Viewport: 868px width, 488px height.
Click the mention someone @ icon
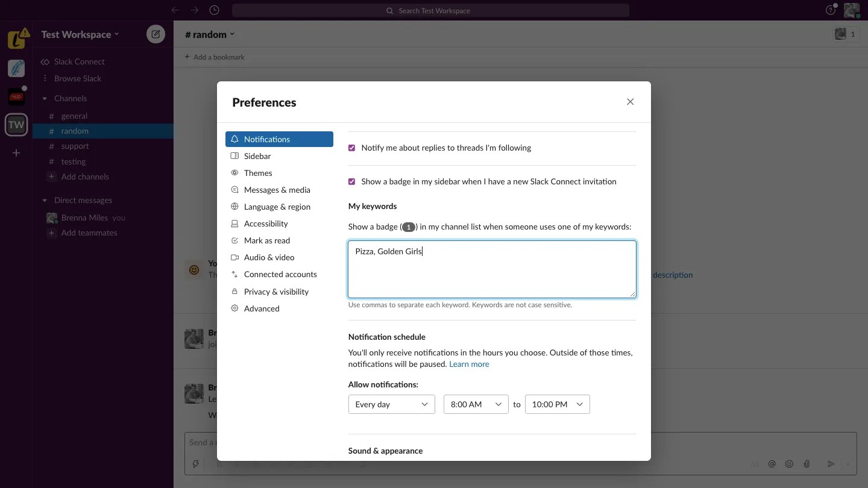pyautogui.click(x=772, y=464)
